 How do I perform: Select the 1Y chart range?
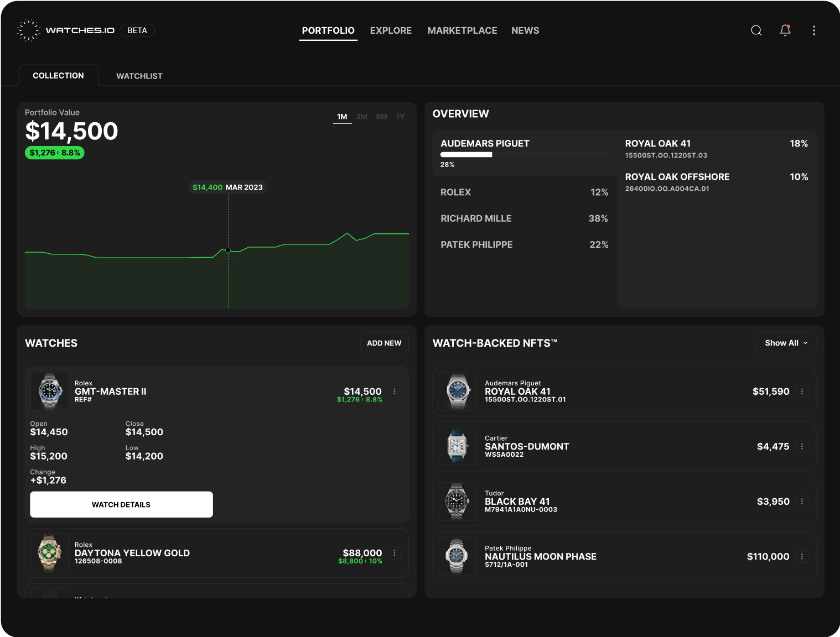[400, 117]
